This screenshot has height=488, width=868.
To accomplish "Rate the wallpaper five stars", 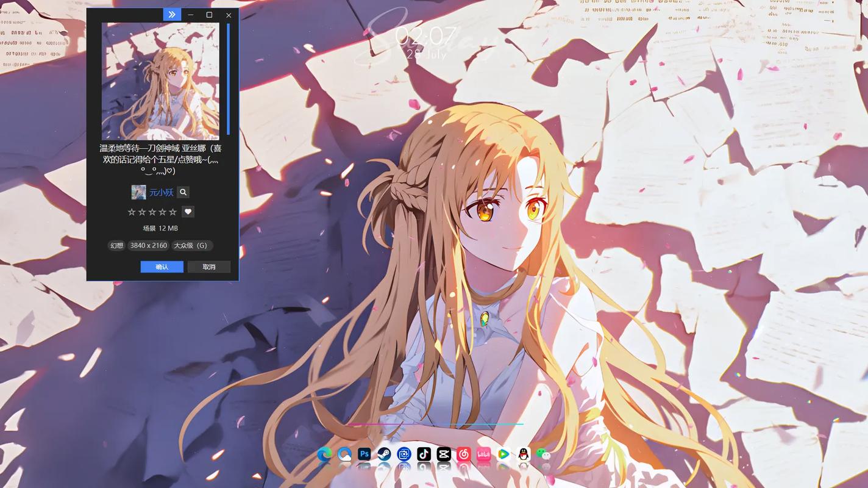I will tap(174, 212).
